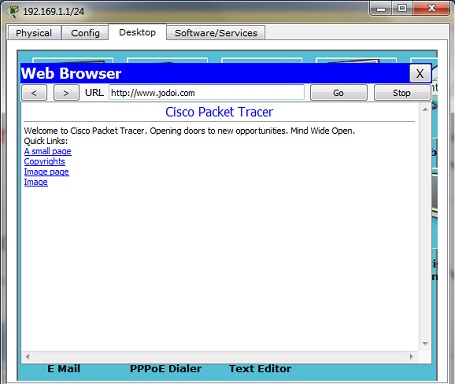This screenshot has height=384, width=455.
Task: Click the Welcome to Cisco Packet Tracer sentence
Action: [x=189, y=131]
